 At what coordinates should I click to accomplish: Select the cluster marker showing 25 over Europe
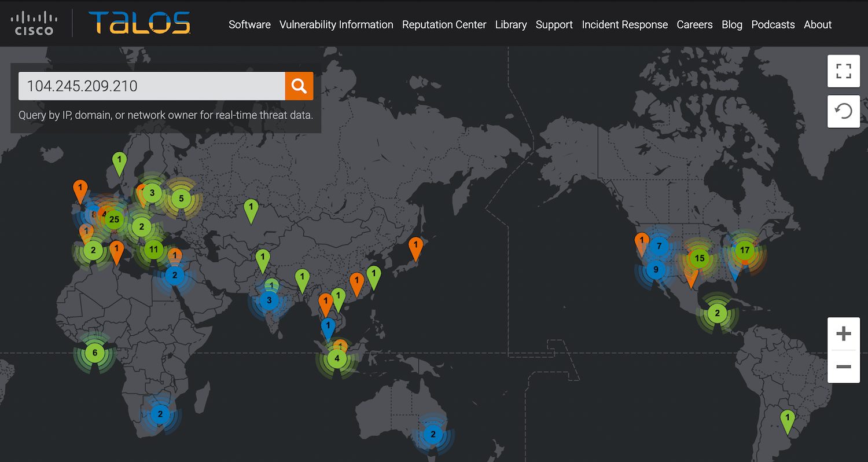point(114,219)
